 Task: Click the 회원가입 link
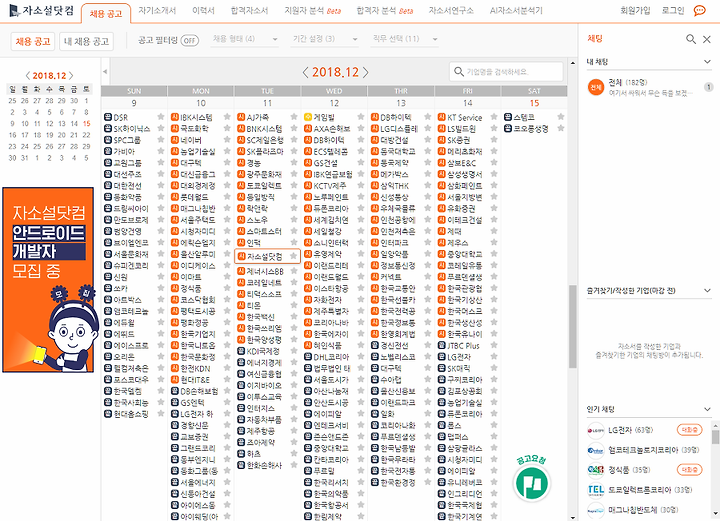(x=635, y=11)
